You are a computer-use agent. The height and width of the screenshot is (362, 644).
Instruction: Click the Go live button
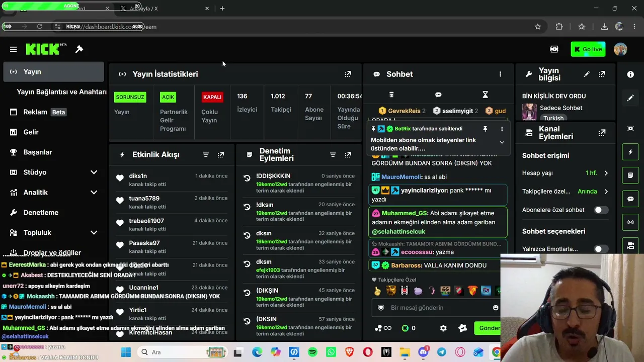[588, 49]
